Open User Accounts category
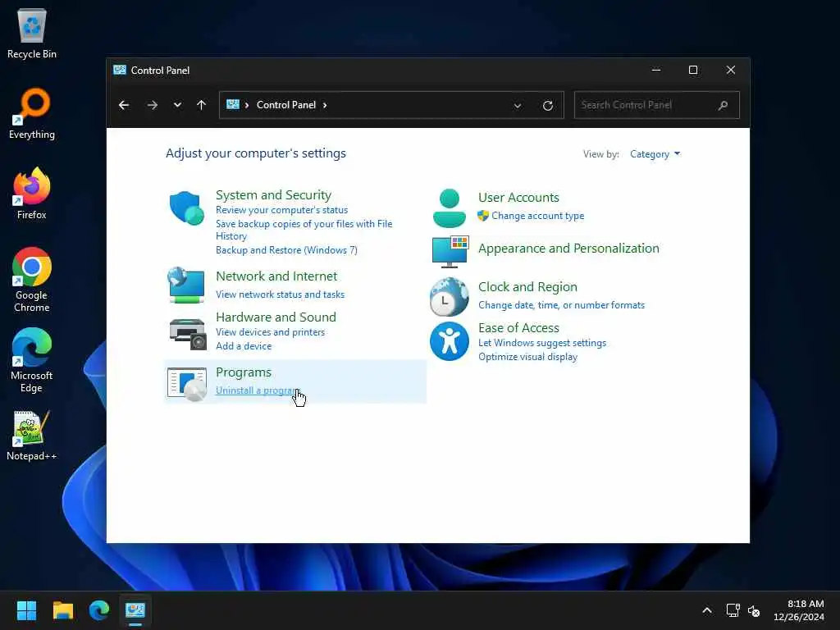 (518, 197)
